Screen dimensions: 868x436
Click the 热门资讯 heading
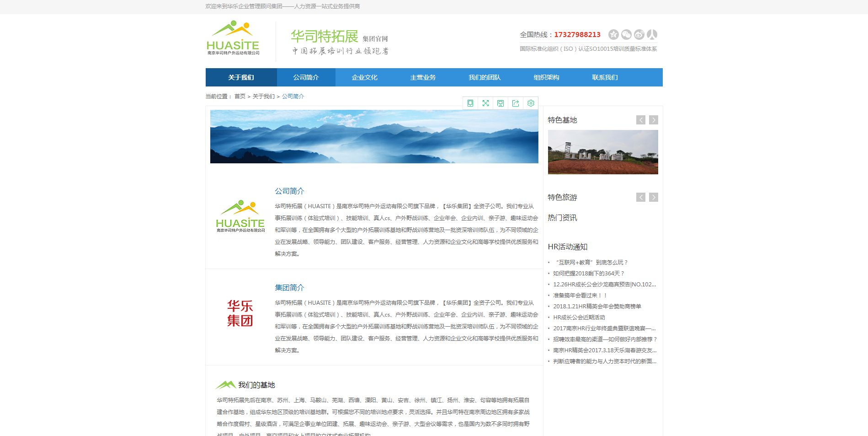(x=562, y=218)
